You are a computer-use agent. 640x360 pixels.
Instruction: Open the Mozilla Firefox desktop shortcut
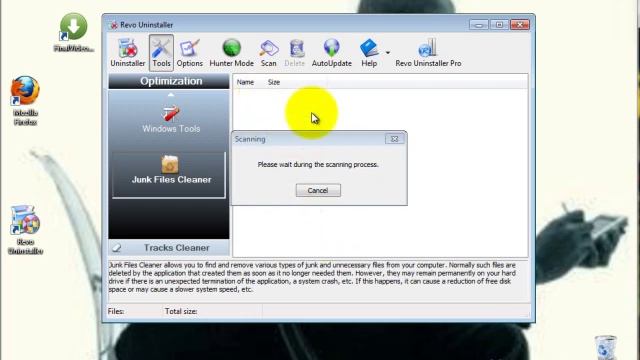click(x=25, y=100)
